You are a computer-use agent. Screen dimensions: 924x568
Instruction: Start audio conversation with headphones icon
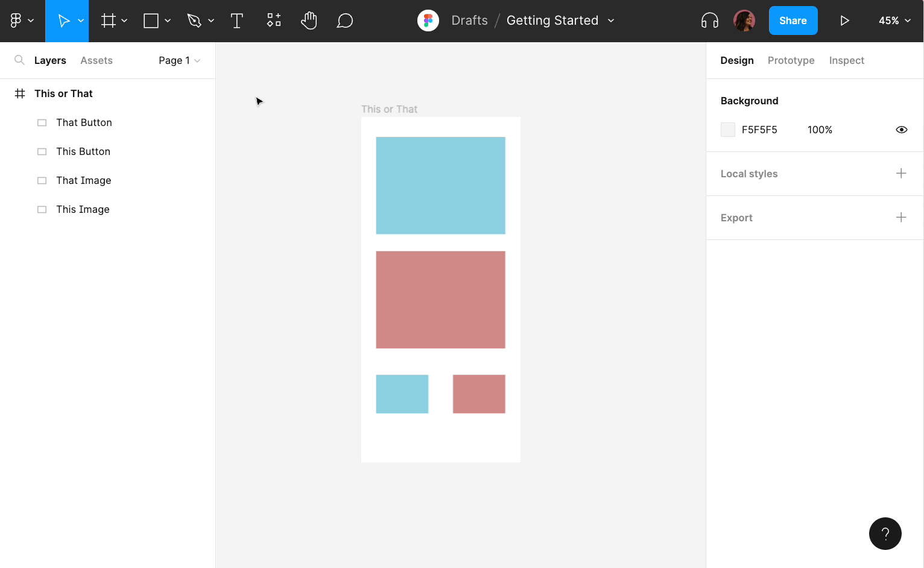pyautogui.click(x=709, y=21)
